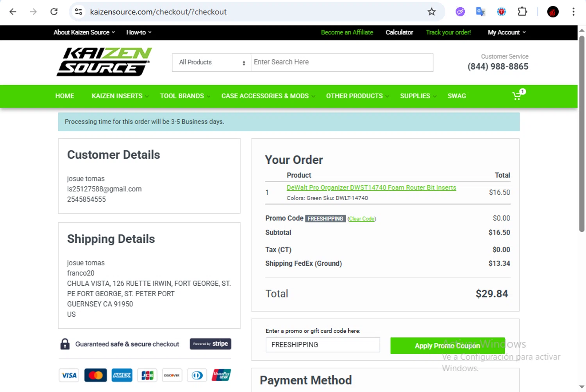Click the scrollbar down arrow
586x392 pixels.
[582, 387]
